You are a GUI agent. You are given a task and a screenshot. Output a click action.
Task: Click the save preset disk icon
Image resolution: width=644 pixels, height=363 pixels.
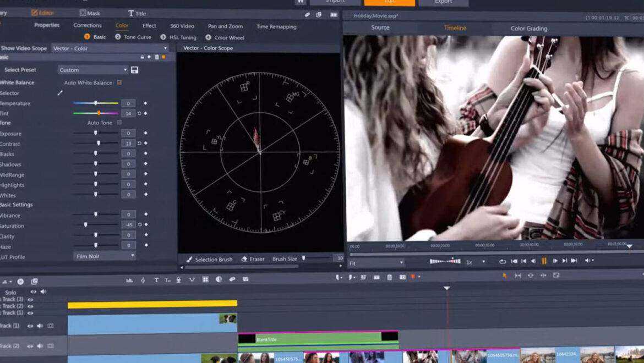coord(134,69)
